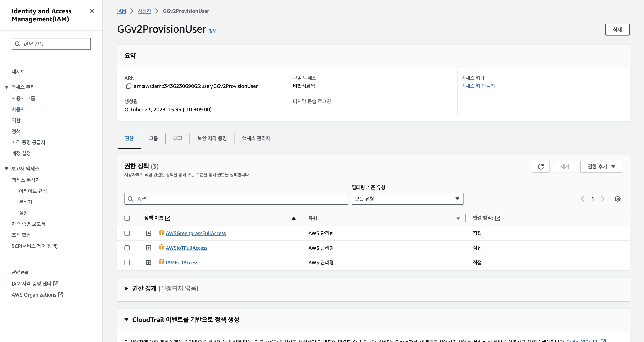Image resolution: width=644 pixels, height=342 pixels.
Task: Click the 삭제 button
Action: (617, 29)
